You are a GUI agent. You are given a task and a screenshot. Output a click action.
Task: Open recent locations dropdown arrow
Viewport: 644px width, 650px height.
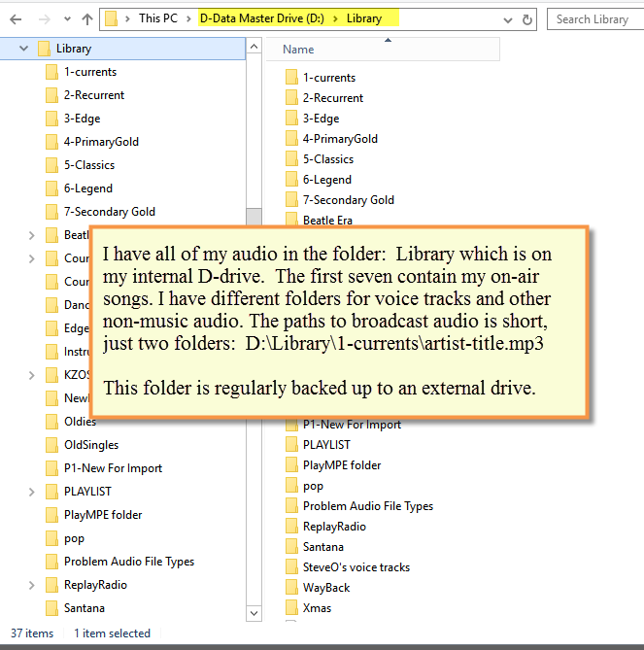click(x=67, y=19)
